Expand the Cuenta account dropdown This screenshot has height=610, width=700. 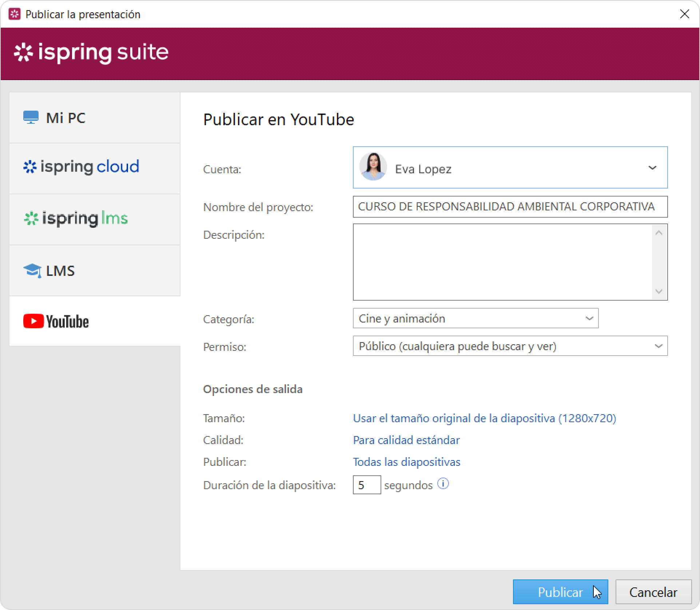point(652,168)
